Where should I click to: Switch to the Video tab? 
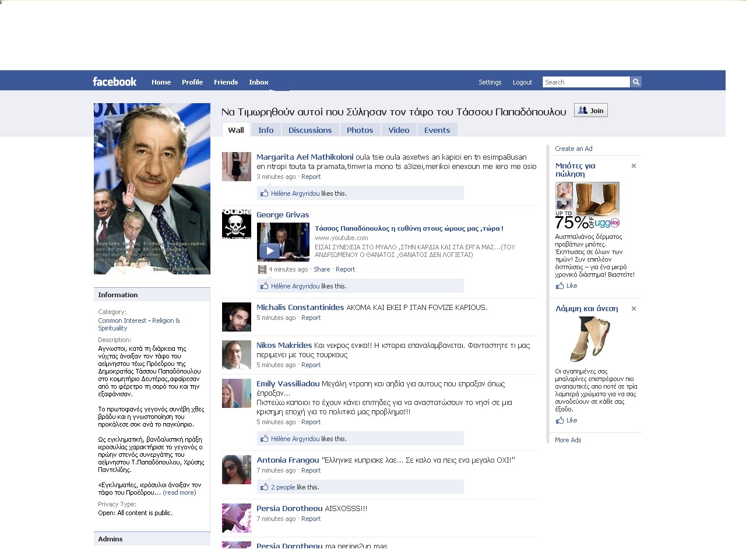(x=399, y=130)
